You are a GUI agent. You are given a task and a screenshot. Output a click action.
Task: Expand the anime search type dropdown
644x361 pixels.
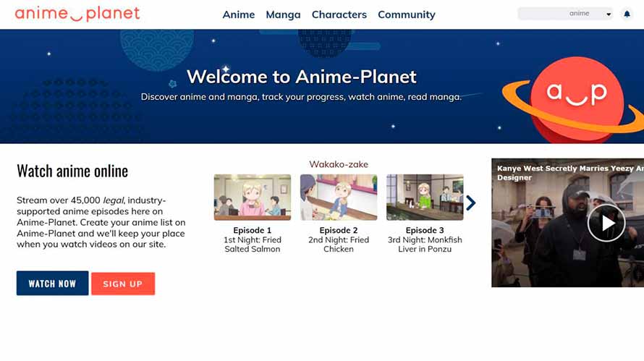pos(590,14)
